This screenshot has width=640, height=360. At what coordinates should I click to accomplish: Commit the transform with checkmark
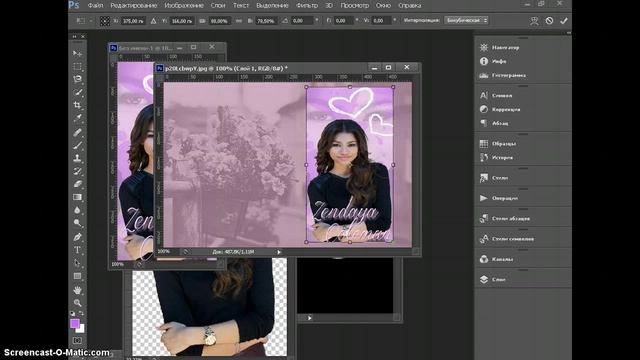point(564,21)
